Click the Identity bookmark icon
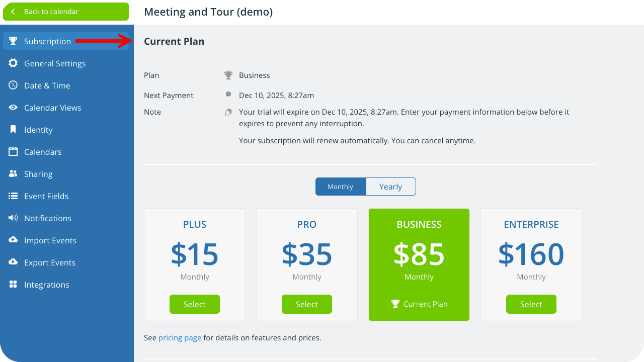The image size is (644, 362). pyautogui.click(x=13, y=130)
